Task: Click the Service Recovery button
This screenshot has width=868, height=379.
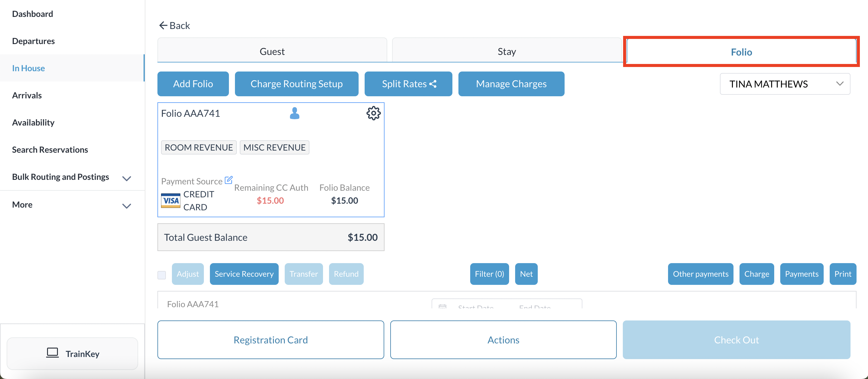Action: (x=244, y=274)
